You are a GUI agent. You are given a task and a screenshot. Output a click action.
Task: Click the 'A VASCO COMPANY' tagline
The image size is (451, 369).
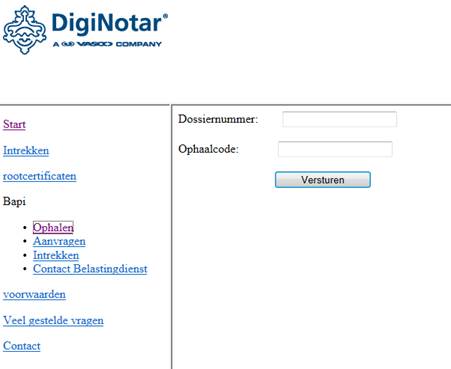[107, 44]
